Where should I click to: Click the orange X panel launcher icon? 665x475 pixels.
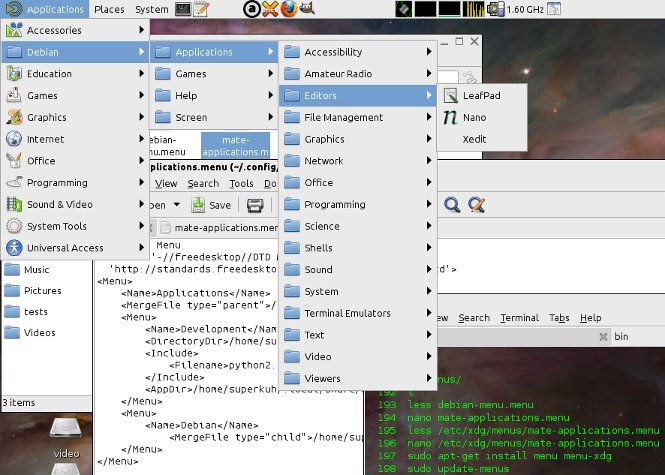point(270,9)
